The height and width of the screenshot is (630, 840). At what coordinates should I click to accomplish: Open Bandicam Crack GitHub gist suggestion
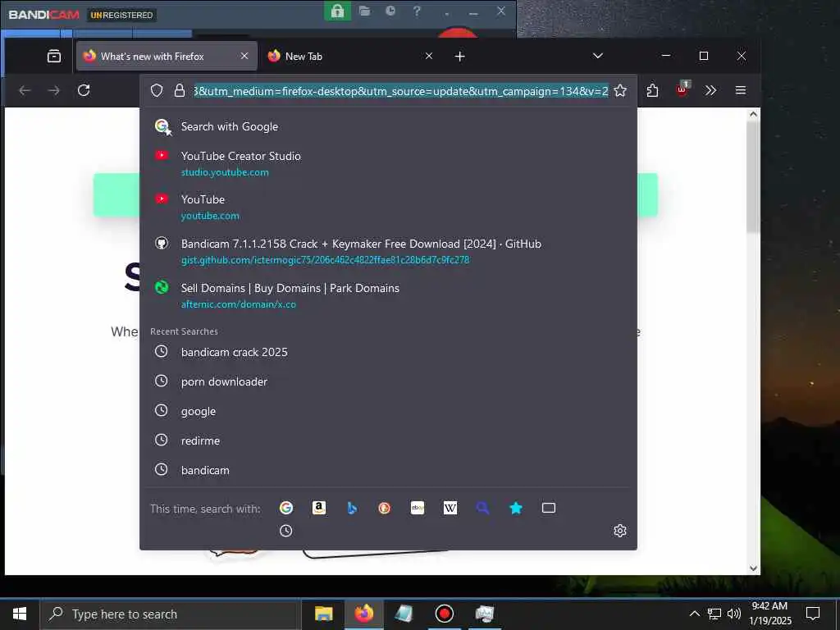(388, 251)
